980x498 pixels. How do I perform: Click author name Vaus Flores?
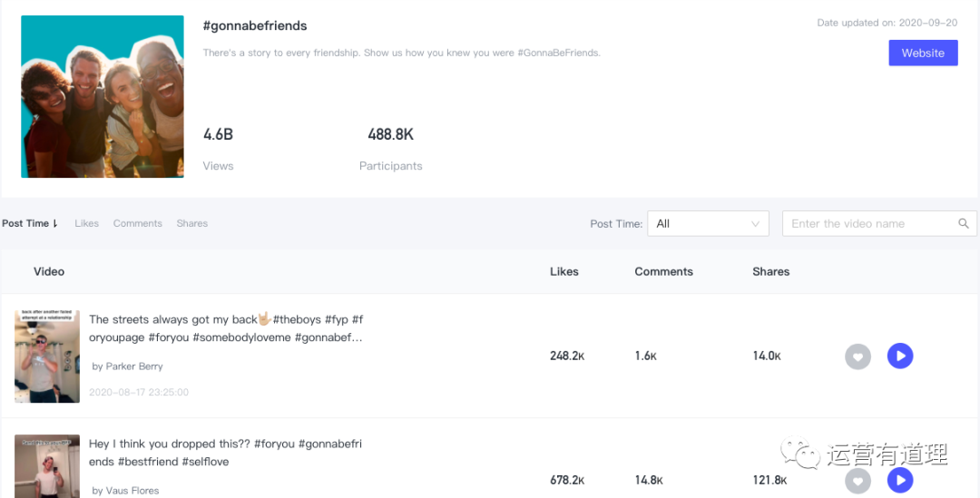click(125, 491)
